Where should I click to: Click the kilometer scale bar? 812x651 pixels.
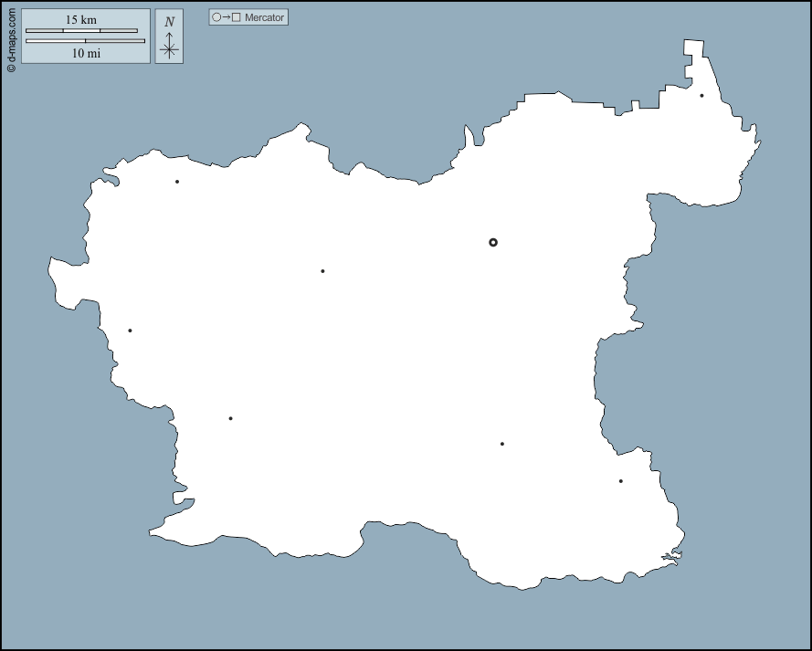pos(81,31)
